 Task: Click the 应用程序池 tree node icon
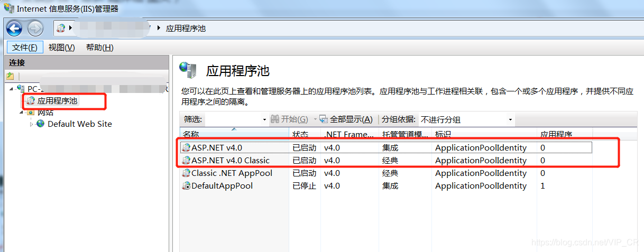(x=31, y=100)
